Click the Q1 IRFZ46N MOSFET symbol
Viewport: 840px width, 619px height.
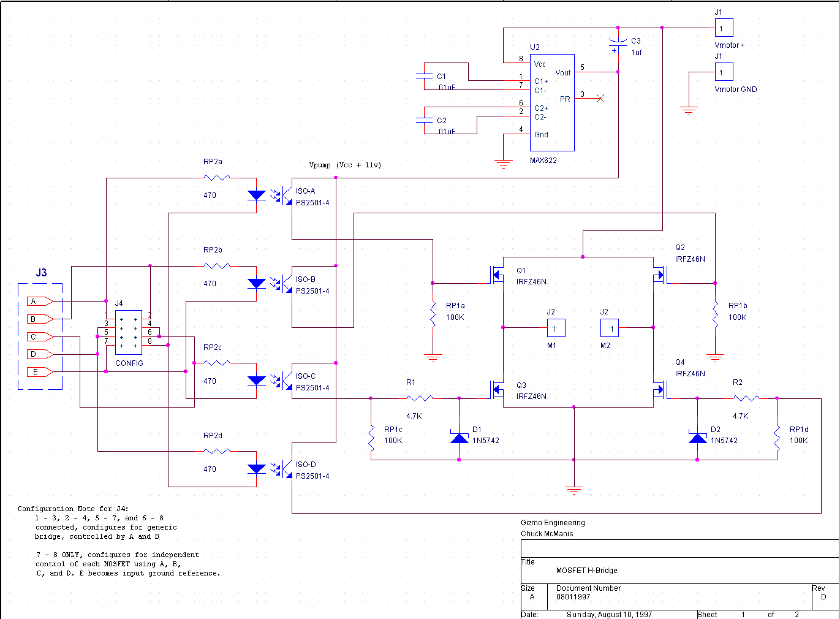coord(496,275)
